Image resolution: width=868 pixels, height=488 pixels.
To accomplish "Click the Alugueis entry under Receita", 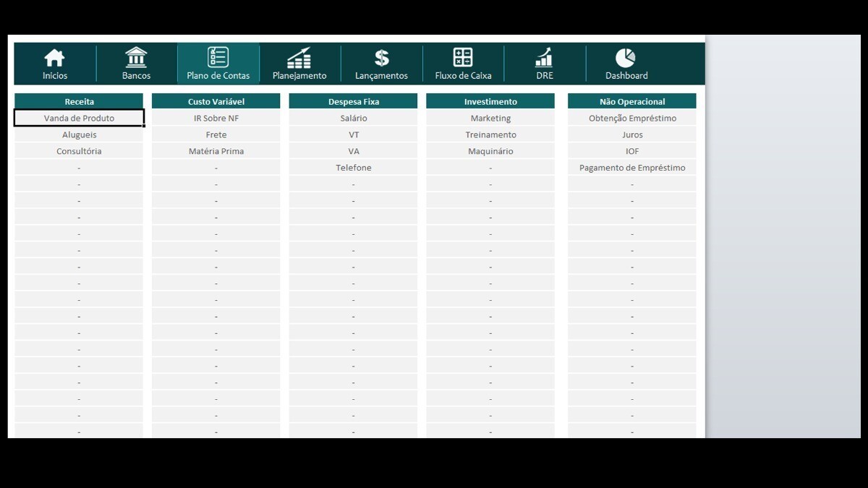I will pyautogui.click(x=79, y=134).
